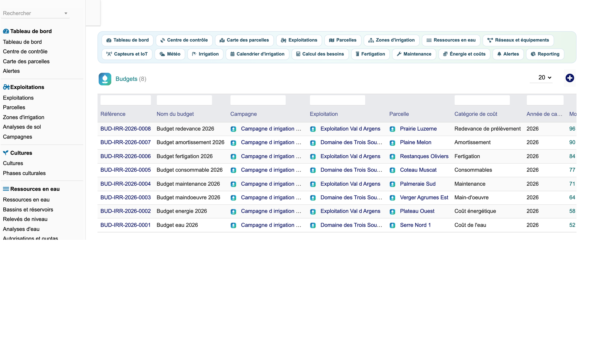Sort by the Parcelle column header
Screen dimensions: 589x364
[399, 114]
